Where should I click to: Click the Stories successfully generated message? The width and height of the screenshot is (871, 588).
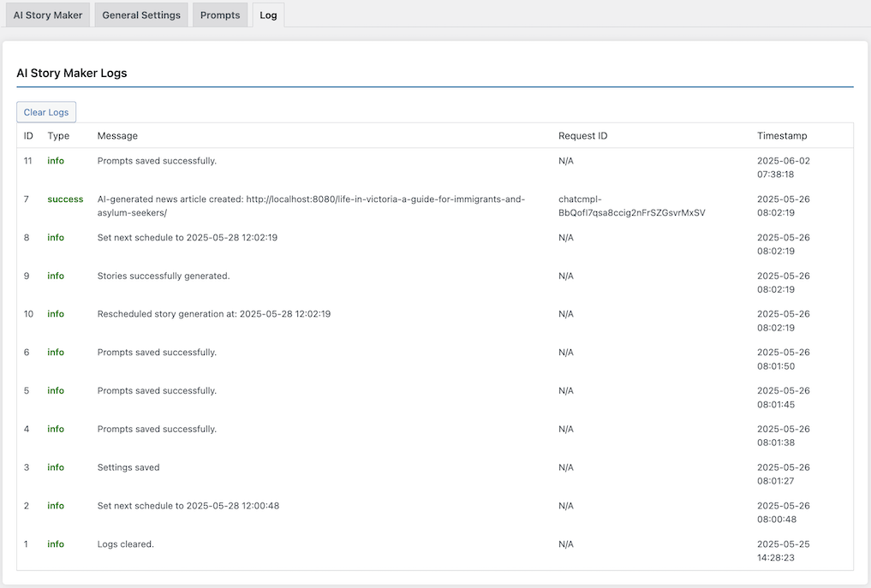(164, 276)
